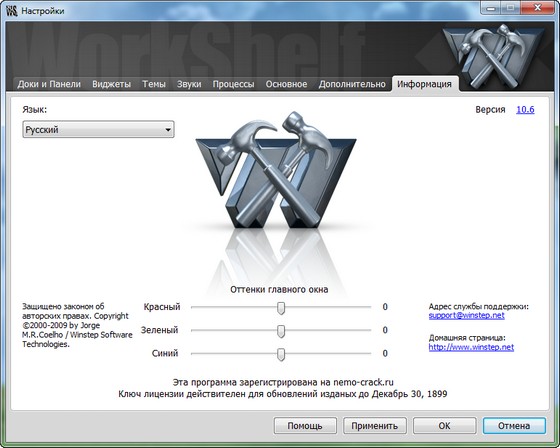The width and height of the screenshot is (560, 448).
Task: Click the Применить button
Action: 375,426
